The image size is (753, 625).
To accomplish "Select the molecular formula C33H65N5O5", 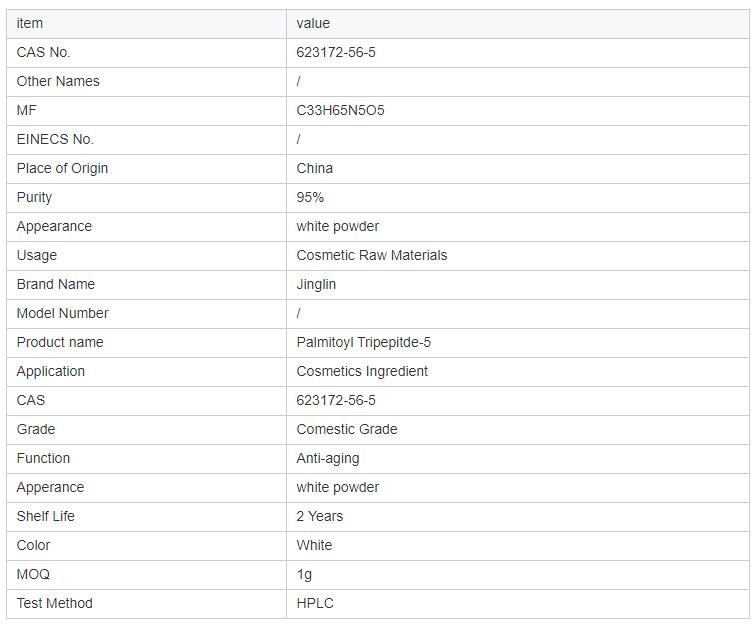I will point(340,110).
